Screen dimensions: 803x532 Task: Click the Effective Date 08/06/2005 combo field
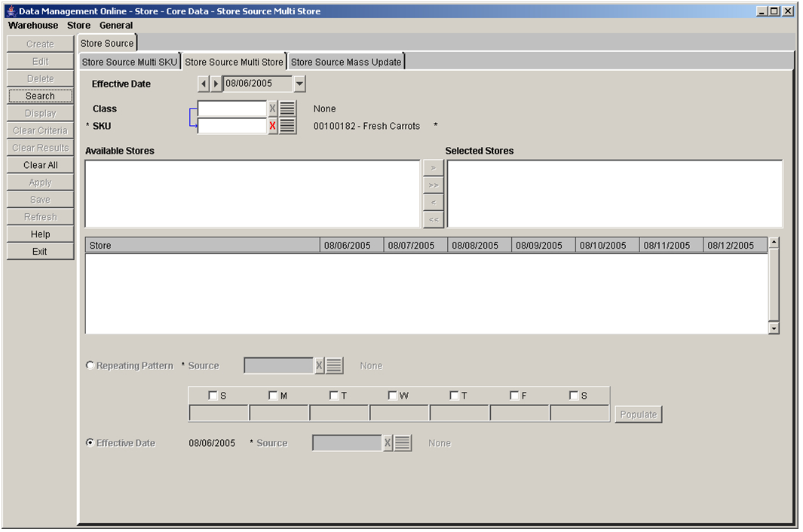(x=258, y=84)
